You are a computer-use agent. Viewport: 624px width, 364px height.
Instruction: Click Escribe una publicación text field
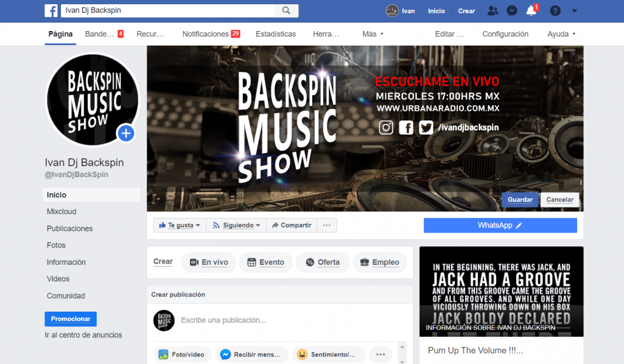click(223, 320)
